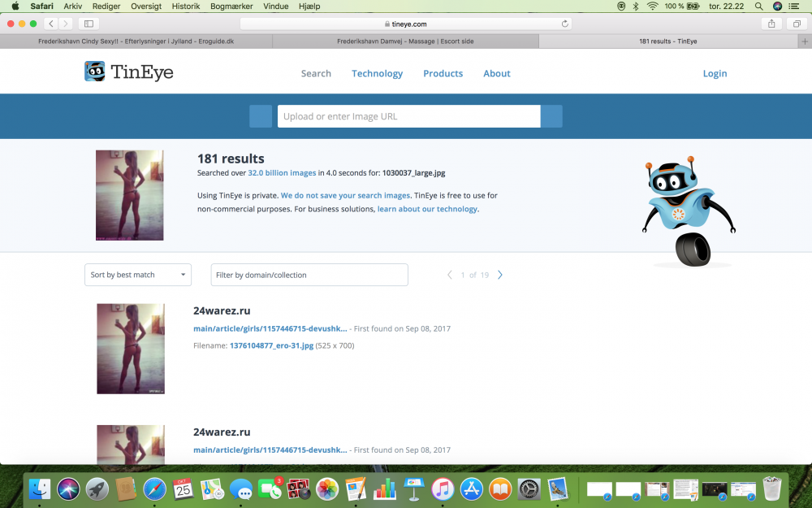Screen dimensions: 812x508
Task: Go to next results page arrow
Action: click(x=499, y=275)
